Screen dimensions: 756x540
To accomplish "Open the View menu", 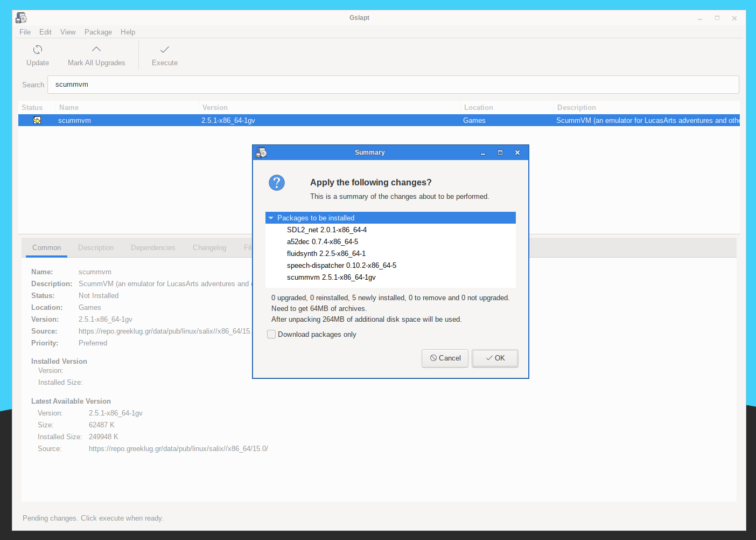I will pos(68,32).
